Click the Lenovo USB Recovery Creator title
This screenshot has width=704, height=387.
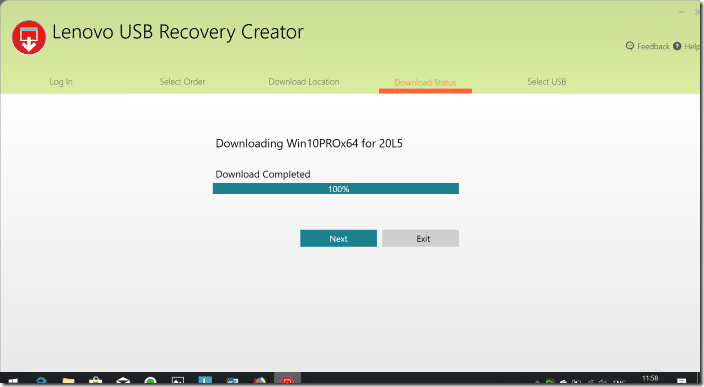[x=178, y=32]
